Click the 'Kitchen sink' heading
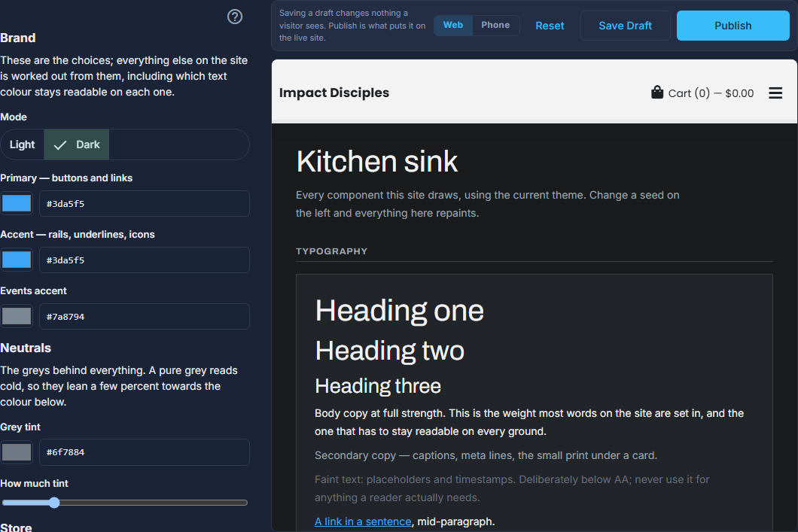The width and height of the screenshot is (798, 532). 376,162
